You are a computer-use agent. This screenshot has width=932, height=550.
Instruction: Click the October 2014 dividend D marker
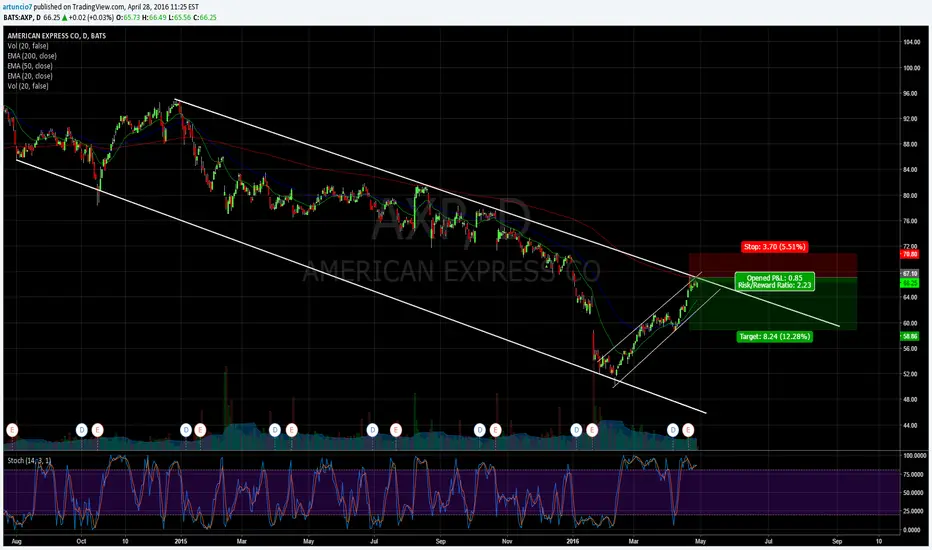(82, 429)
